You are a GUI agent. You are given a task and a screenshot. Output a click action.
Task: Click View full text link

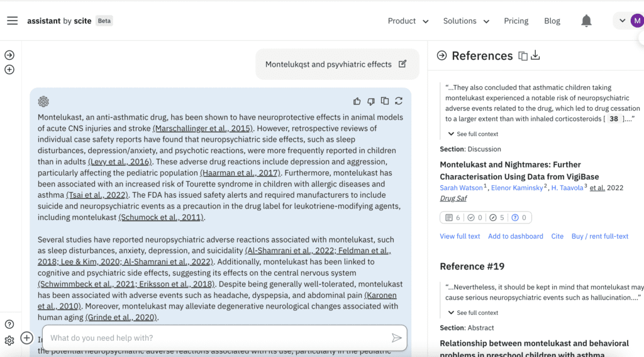(460, 236)
